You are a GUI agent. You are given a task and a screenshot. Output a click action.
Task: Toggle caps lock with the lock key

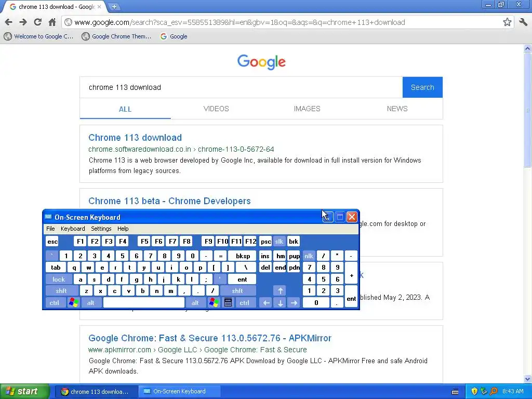coord(59,279)
